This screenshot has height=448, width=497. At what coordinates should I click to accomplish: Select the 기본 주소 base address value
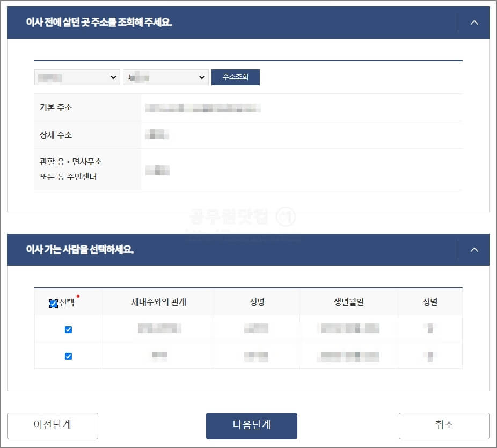tap(204, 108)
